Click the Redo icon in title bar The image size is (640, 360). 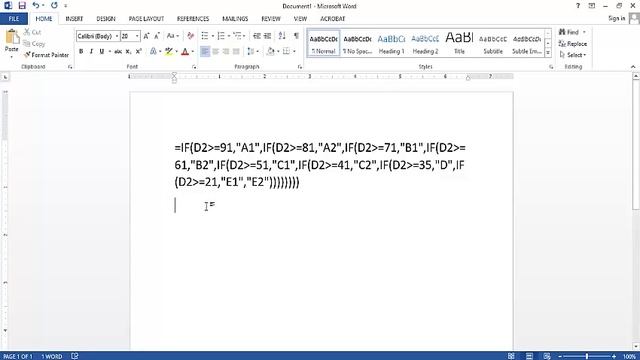(54, 6)
